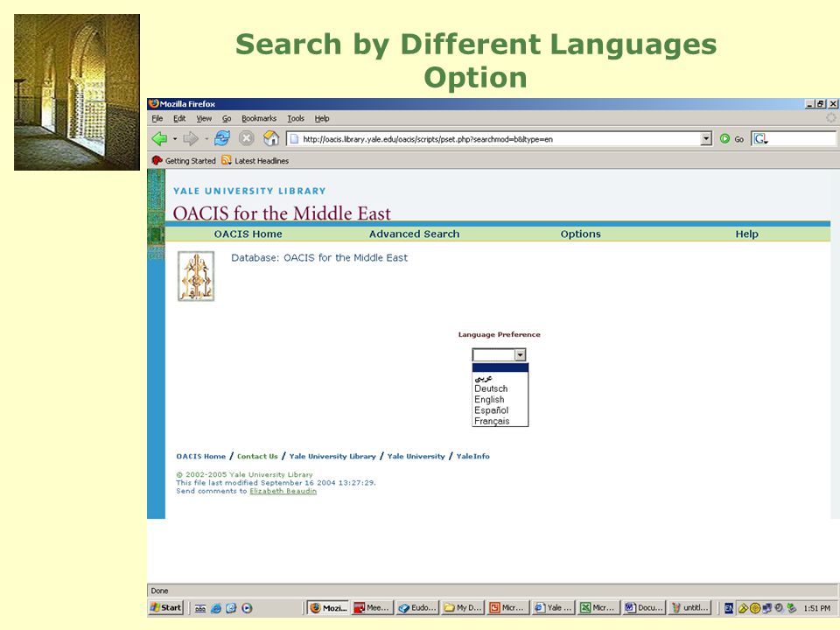Click the green Go button icon
This screenshot has height=630, width=840.
724,139
